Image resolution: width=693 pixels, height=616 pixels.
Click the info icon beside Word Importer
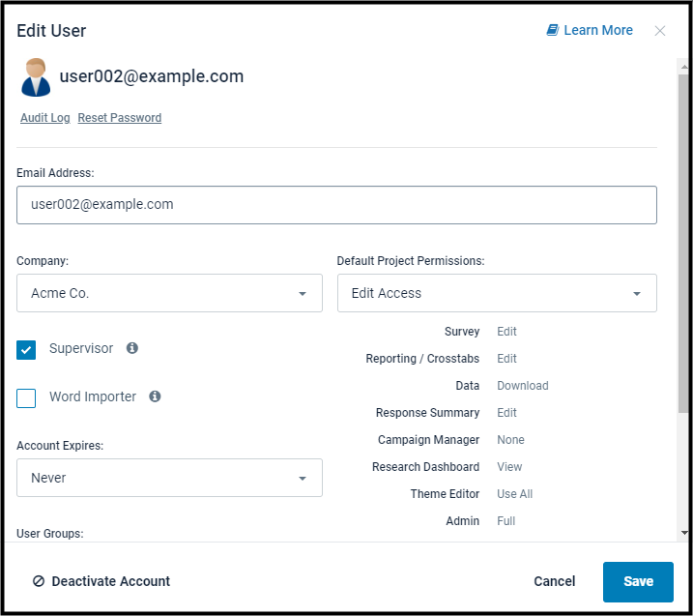(x=155, y=396)
